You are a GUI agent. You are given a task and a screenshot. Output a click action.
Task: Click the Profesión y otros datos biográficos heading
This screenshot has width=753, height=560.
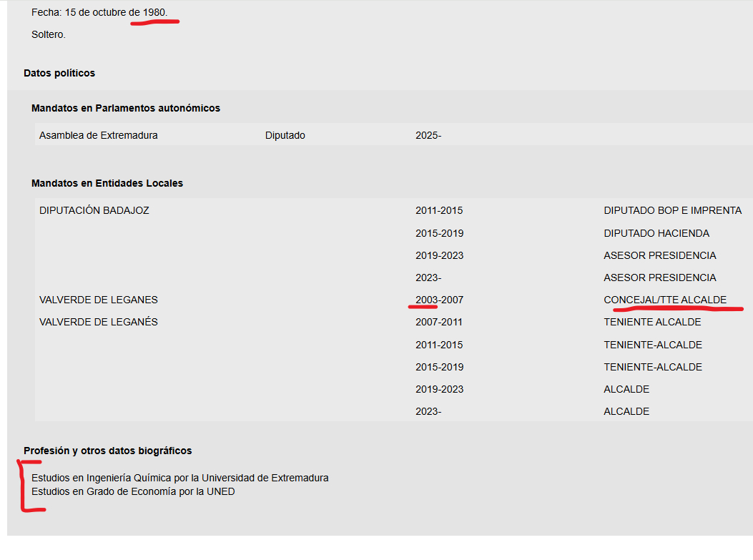(107, 451)
